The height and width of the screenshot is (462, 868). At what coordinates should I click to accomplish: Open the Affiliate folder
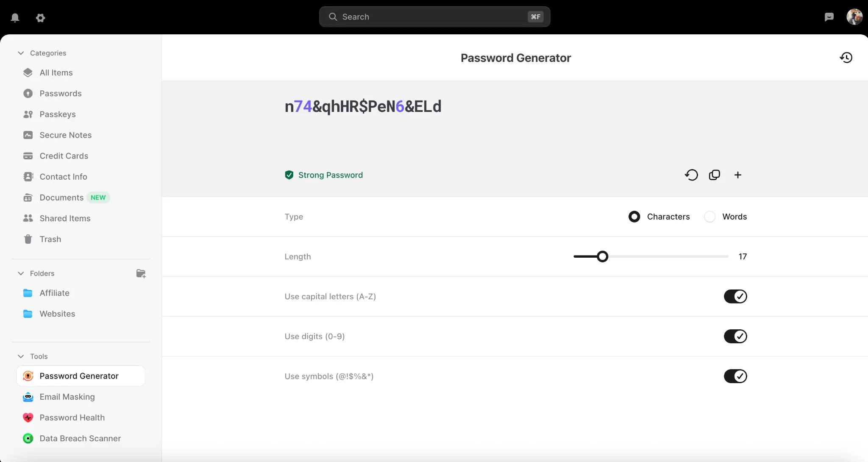(54, 293)
